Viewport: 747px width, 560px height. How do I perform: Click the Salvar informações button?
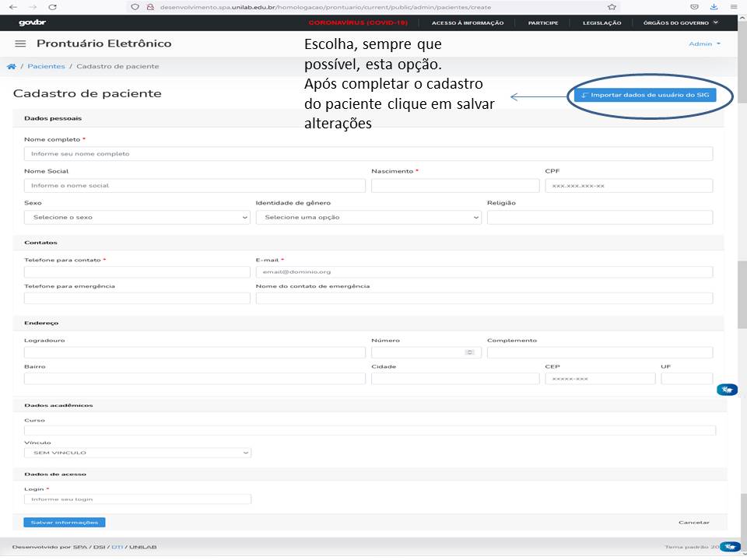(64, 523)
